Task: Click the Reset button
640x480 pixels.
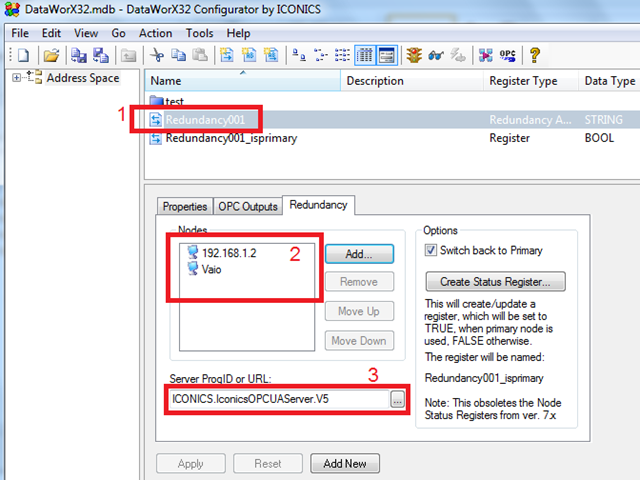Action: [x=268, y=463]
